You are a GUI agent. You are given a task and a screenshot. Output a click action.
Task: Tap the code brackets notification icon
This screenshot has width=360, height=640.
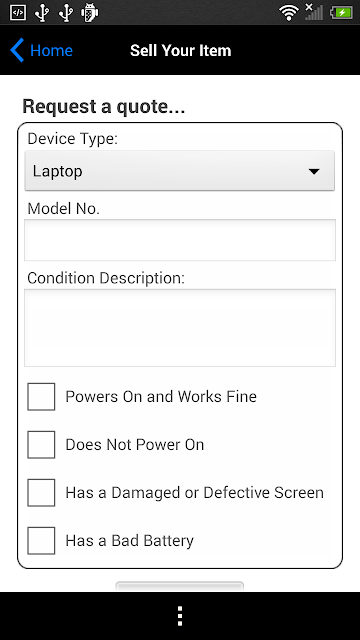18,13
